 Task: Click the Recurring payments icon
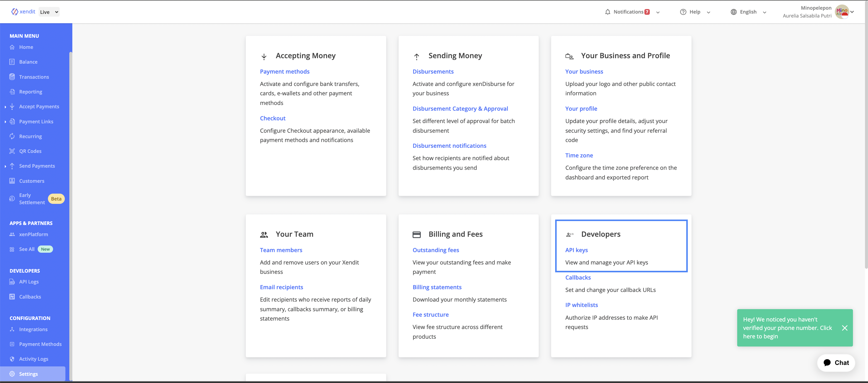pyautogui.click(x=12, y=135)
